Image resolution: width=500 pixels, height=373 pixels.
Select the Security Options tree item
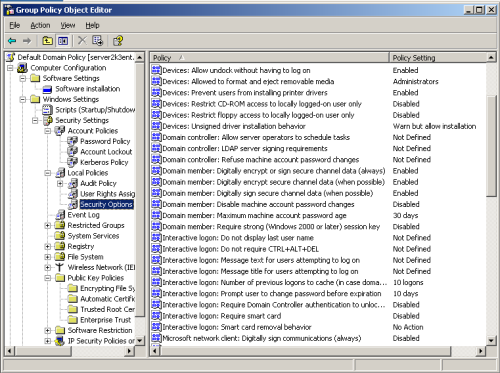click(106, 204)
